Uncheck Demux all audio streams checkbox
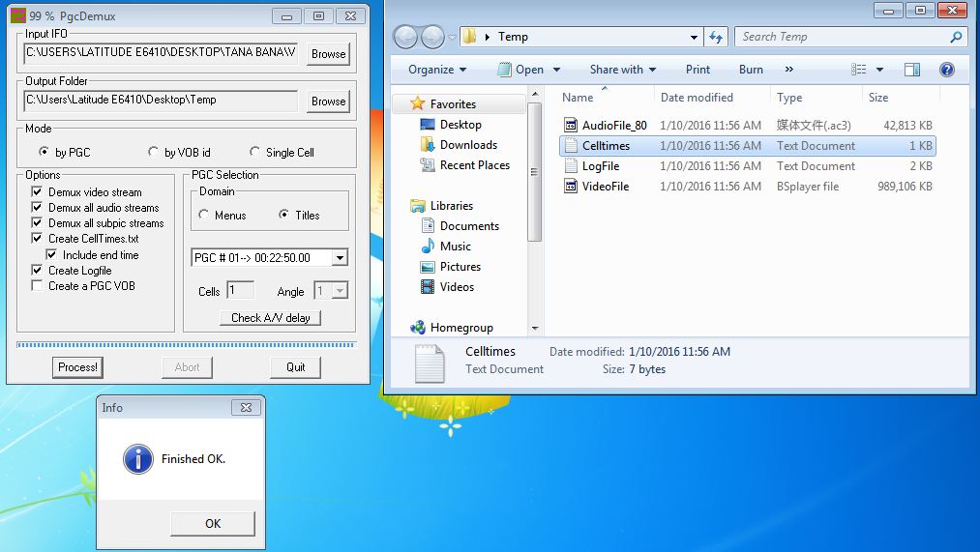Image resolution: width=980 pixels, height=552 pixels. tap(37, 207)
